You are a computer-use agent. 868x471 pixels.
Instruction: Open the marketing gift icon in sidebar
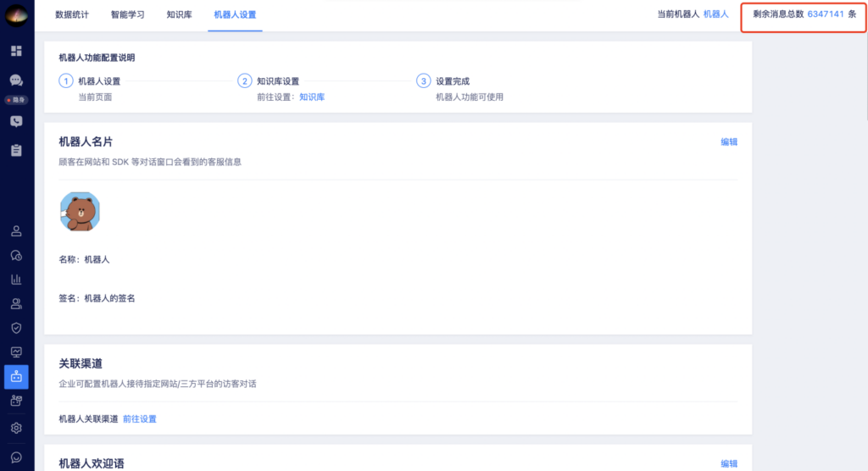pos(16,401)
